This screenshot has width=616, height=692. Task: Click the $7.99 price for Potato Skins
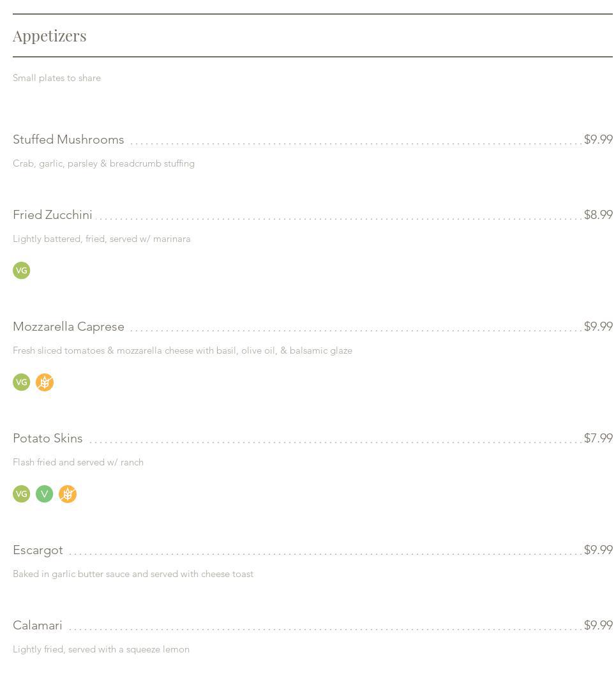tap(598, 439)
